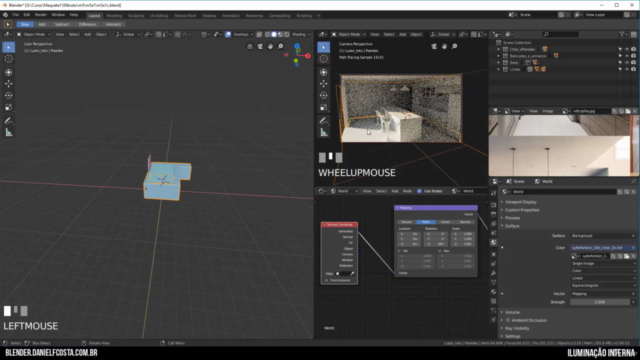Select the Move tool in left viewport
This screenshot has height=360, width=640.
[x=9, y=84]
